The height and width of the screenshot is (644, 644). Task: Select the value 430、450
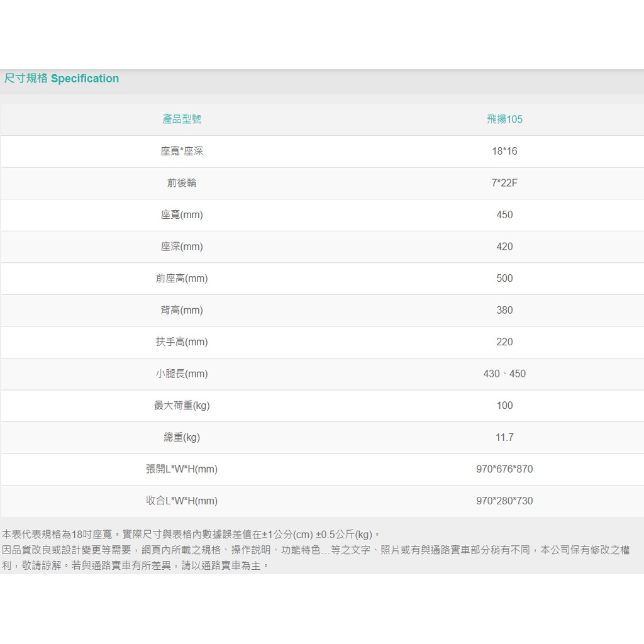[x=504, y=374]
